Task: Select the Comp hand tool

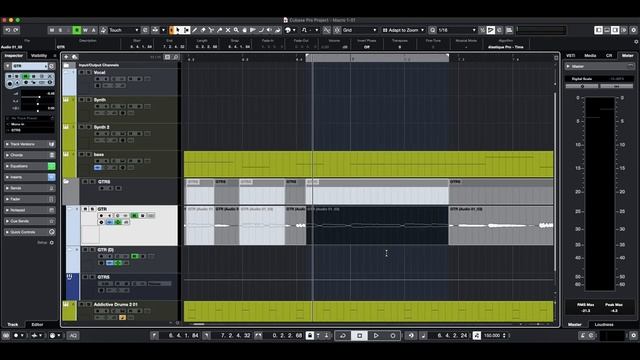Action: [x=244, y=30]
